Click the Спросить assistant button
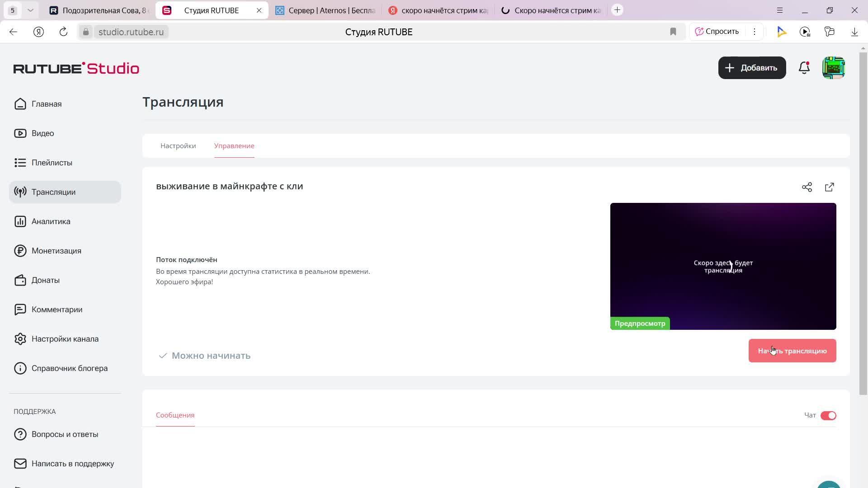 click(717, 32)
